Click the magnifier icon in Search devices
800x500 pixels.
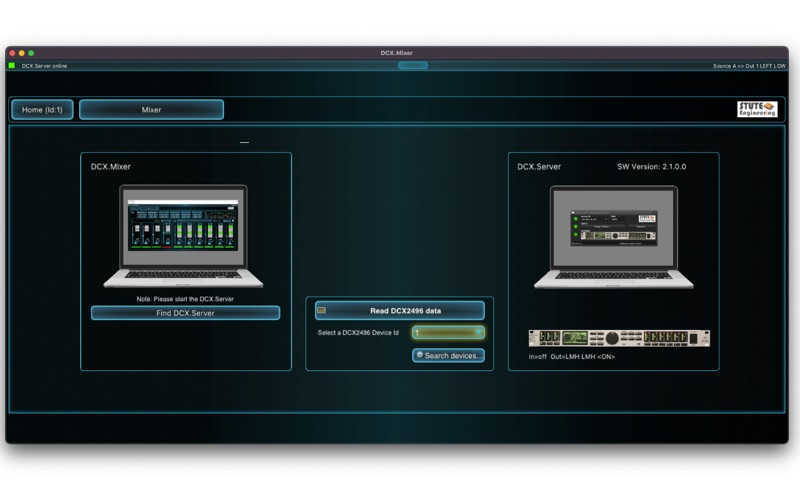pyautogui.click(x=419, y=355)
